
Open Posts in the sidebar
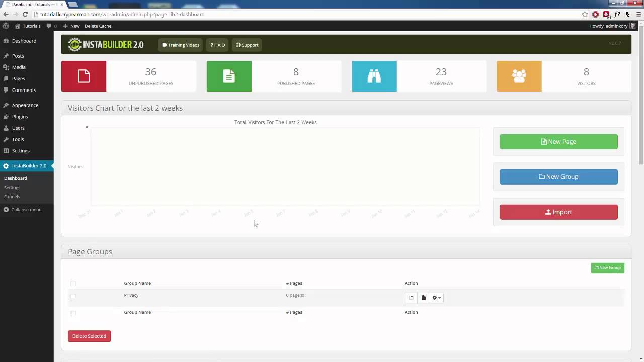tap(18, 56)
